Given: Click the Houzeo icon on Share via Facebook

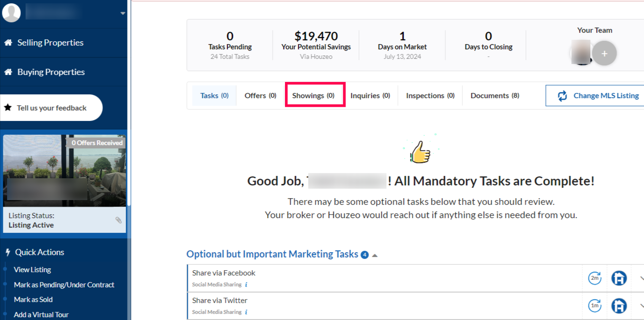Looking at the screenshot, I should point(619,278).
